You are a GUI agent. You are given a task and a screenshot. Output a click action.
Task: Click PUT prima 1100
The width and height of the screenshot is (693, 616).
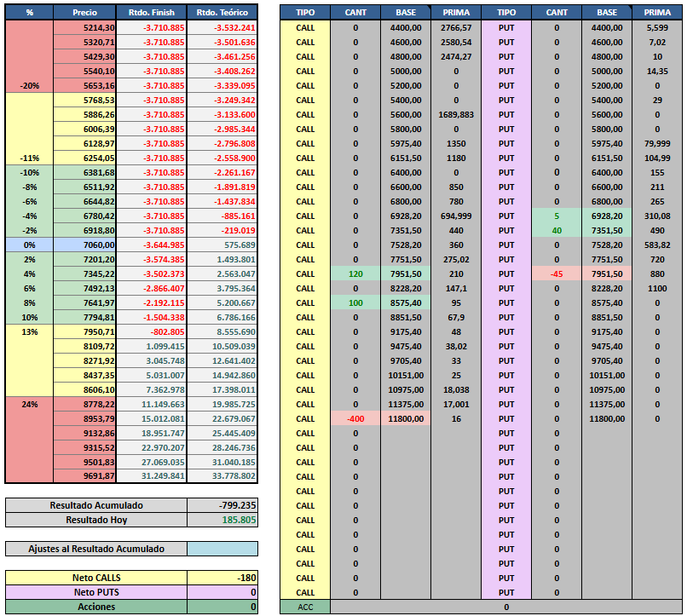click(657, 289)
